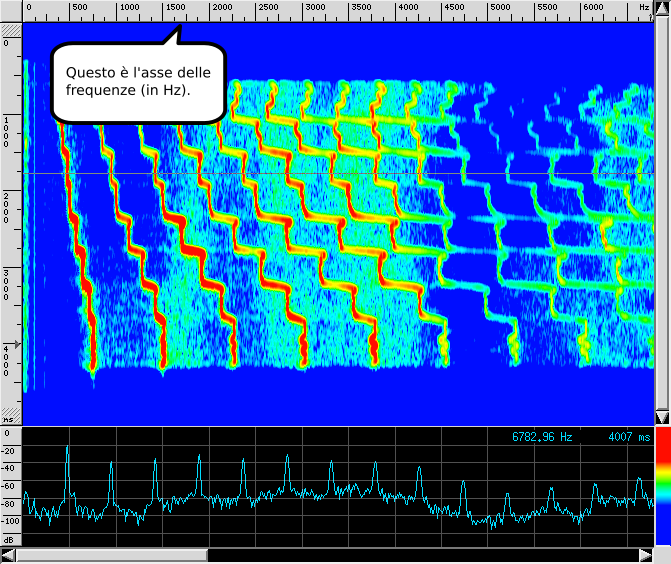Click the horizontal scrollbar thumb
This screenshot has height=564, width=671.
[110, 555]
